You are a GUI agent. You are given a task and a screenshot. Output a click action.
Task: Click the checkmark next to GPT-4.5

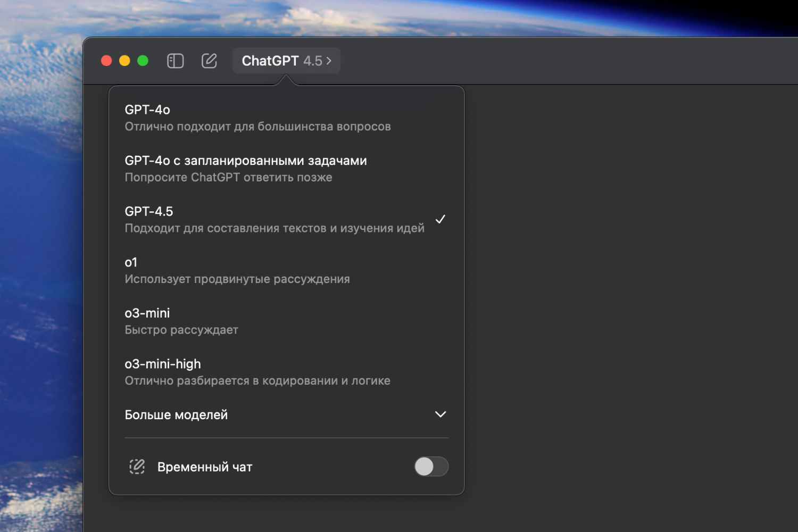440,219
